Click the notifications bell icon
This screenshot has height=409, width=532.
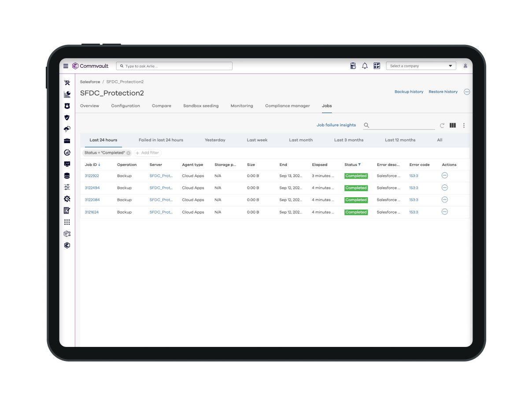coord(365,66)
